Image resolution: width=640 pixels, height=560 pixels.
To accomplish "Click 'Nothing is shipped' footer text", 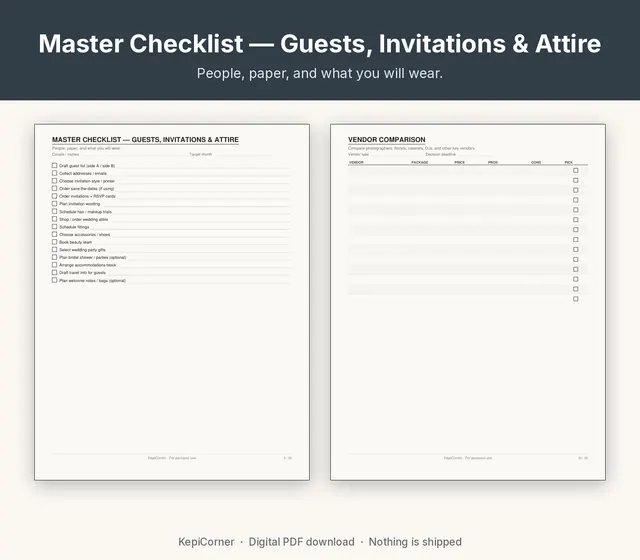I will pos(415,542).
